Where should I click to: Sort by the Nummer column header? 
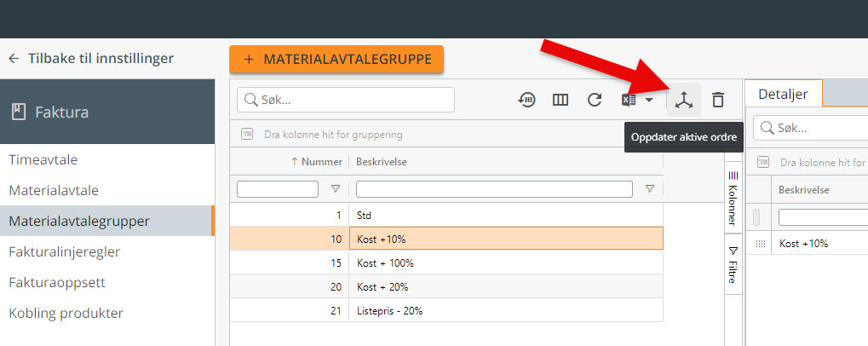[x=321, y=162]
